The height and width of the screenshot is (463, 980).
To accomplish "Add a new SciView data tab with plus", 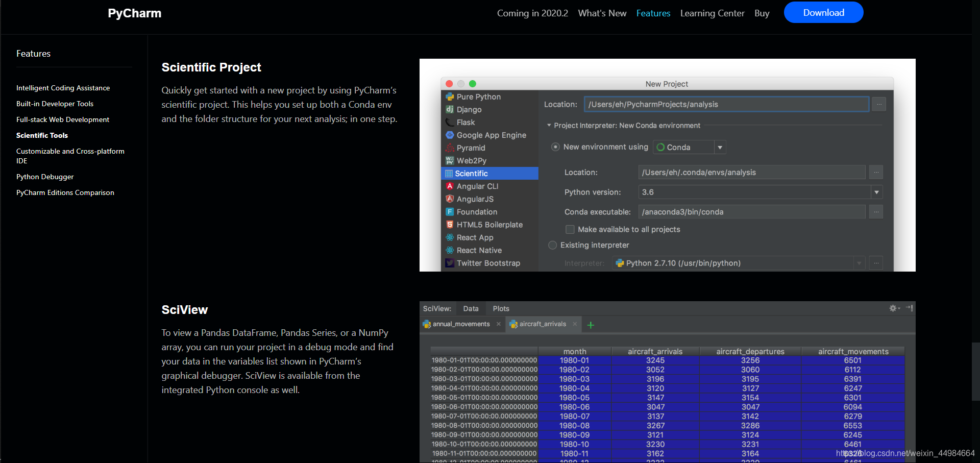I will (x=591, y=325).
